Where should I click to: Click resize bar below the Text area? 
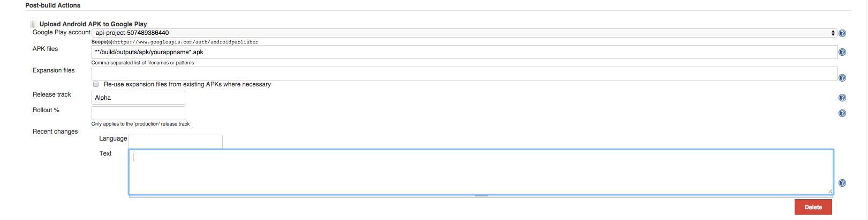tap(481, 196)
